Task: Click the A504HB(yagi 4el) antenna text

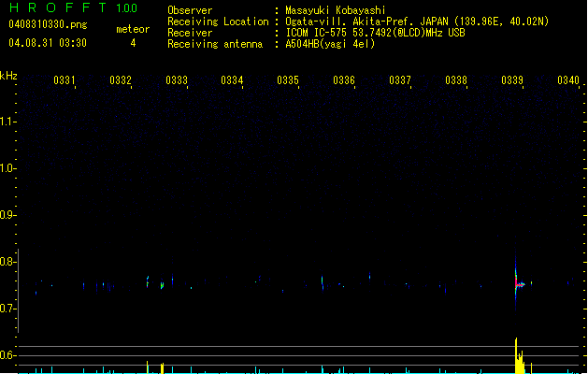Action: click(330, 44)
